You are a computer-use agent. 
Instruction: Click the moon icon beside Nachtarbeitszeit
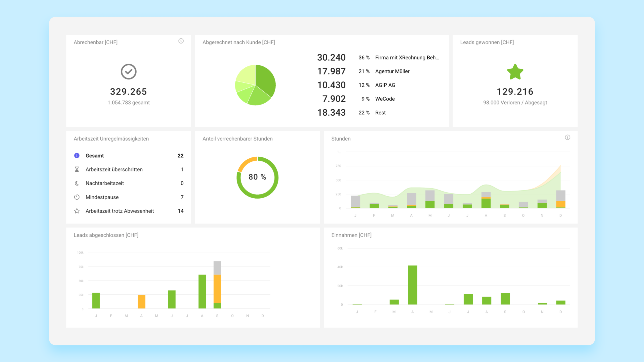coord(77,183)
